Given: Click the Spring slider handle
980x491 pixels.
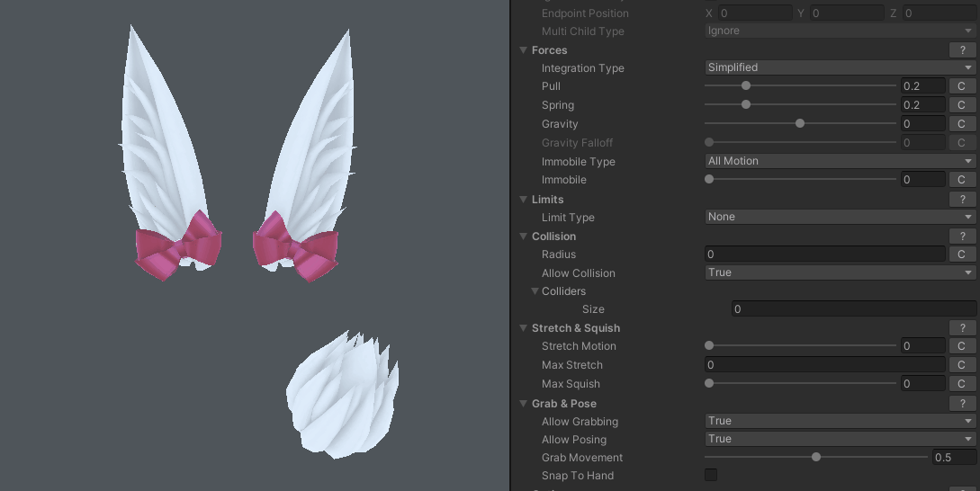Looking at the screenshot, I should click(x=746, y=104).
